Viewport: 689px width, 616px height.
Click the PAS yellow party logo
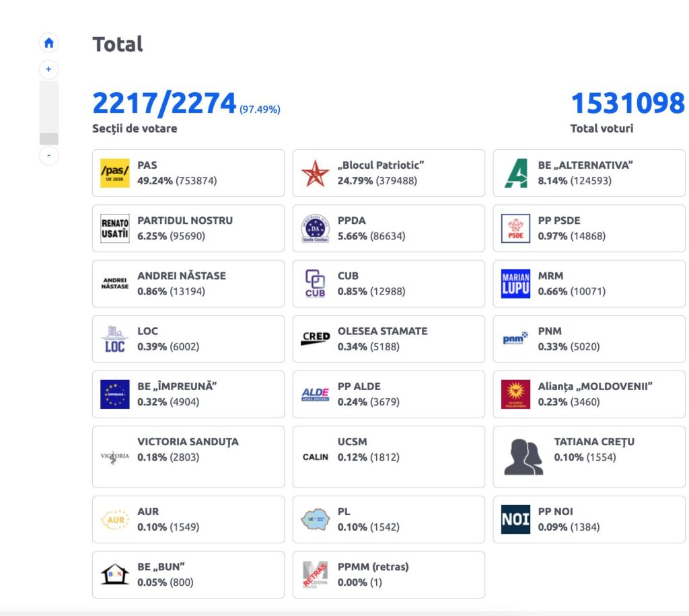tap(114, 173)
